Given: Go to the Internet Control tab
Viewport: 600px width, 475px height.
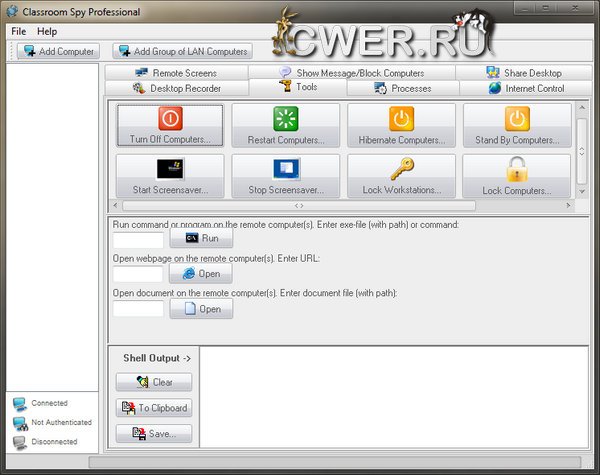Looking at the screenshot, I should (526, 88).
